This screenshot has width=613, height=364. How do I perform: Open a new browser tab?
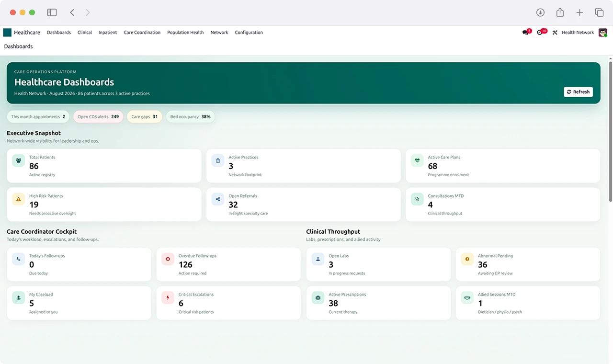coord(579,12)
